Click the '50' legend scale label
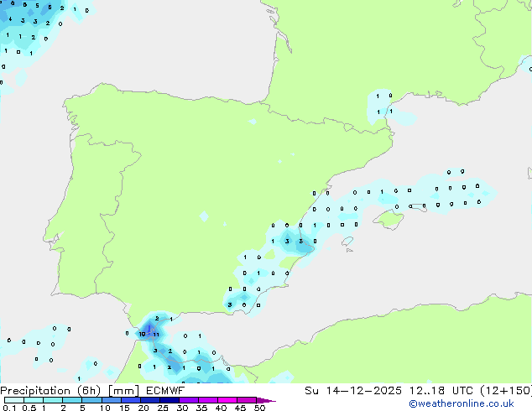The image size is (532, 411). tap(260, 408)
